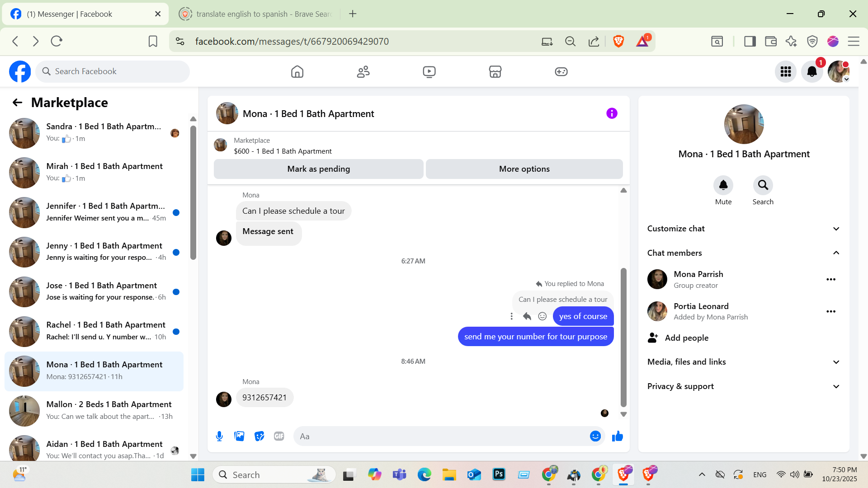Attach a photo using image icon
Screen dimensions: 868x488
tap(239, 436)
